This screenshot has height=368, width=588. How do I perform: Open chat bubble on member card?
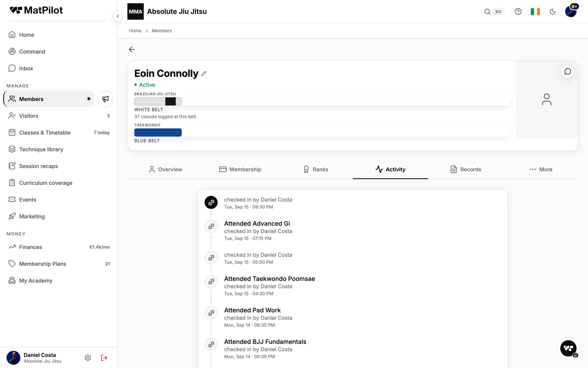click(567, 72)
